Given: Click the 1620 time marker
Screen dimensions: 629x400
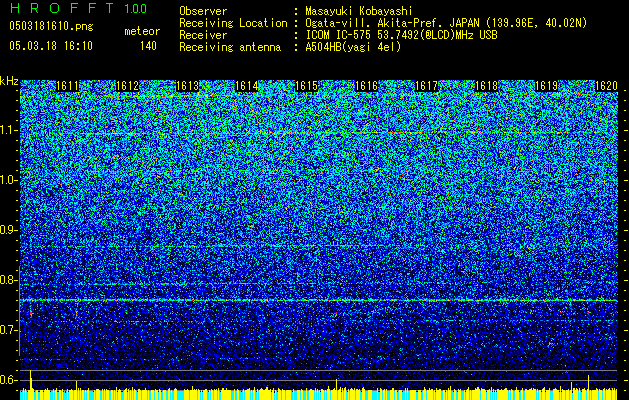Looking at the screenshot, I should [606, 86].
